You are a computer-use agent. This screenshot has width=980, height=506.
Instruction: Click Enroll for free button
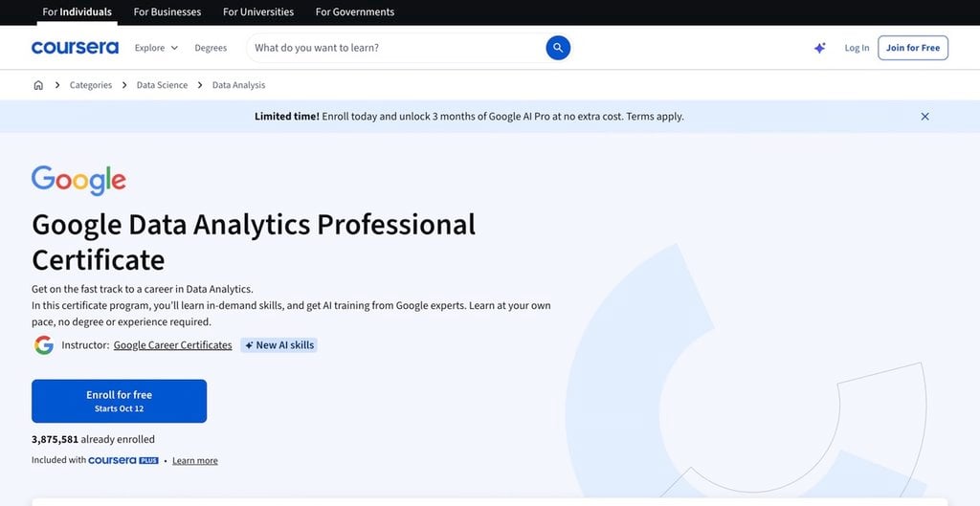pos(120,401)
